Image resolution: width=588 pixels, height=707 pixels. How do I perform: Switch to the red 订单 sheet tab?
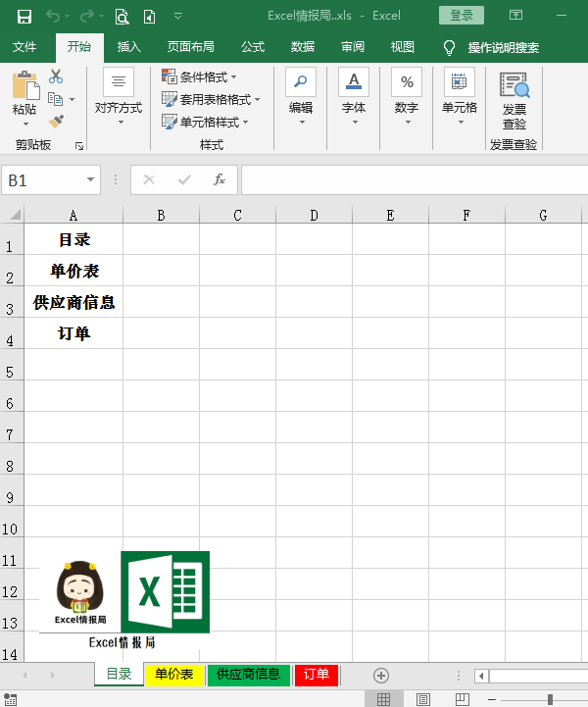click(x=317, y=674)
